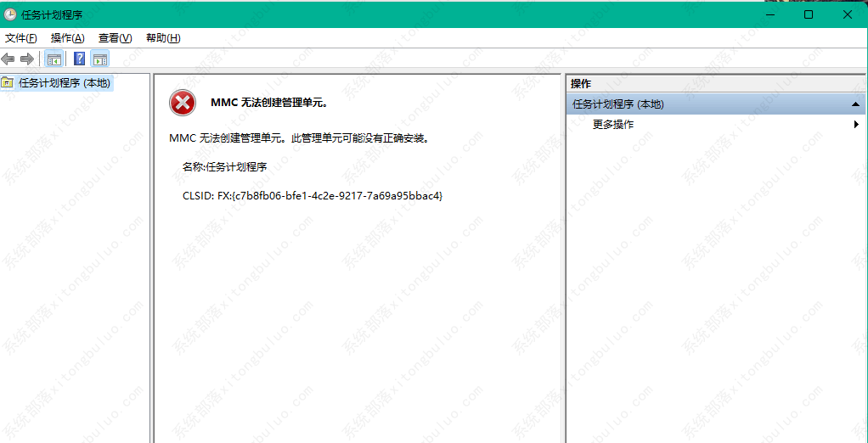Click the 名称:任务计划程序 line
Viewport: 868px width, 443px height.
point(225,166)
